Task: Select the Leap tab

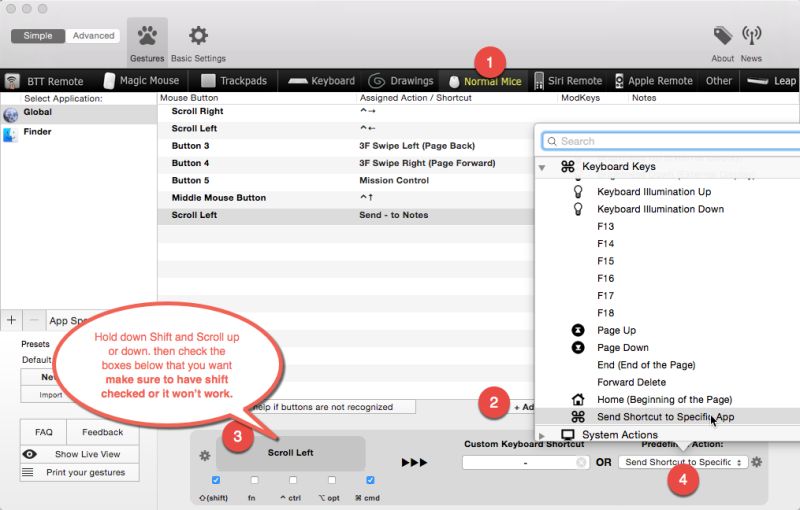Action: pyautogui.click(x=771, y=81)
